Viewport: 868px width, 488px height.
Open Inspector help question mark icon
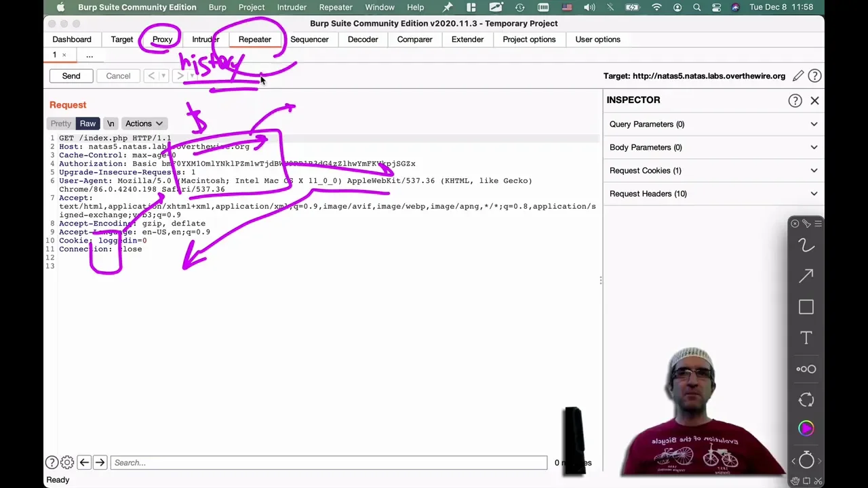tap(795, 100)
